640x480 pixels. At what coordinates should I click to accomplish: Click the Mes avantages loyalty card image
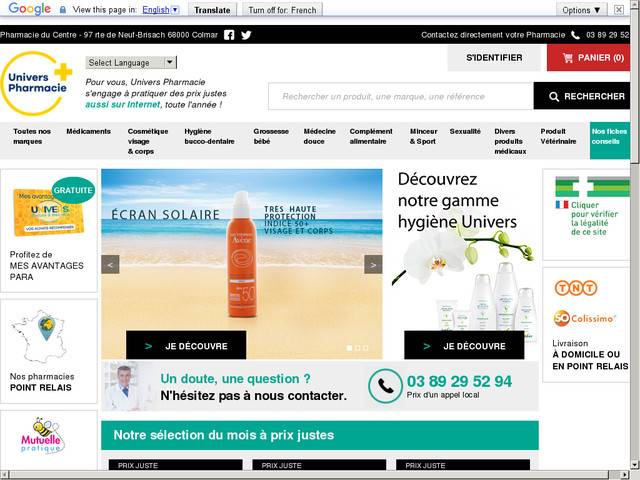click(x=48, y=212)
